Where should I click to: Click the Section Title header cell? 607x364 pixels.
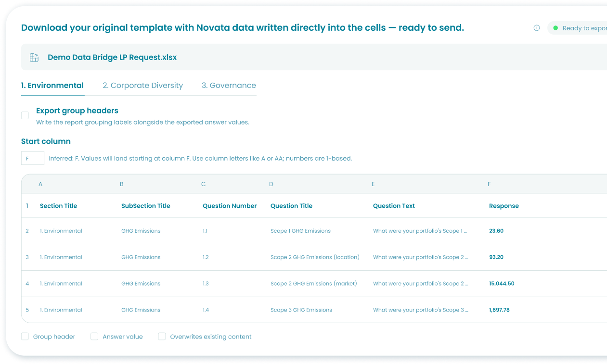click(x=58, y=206)
